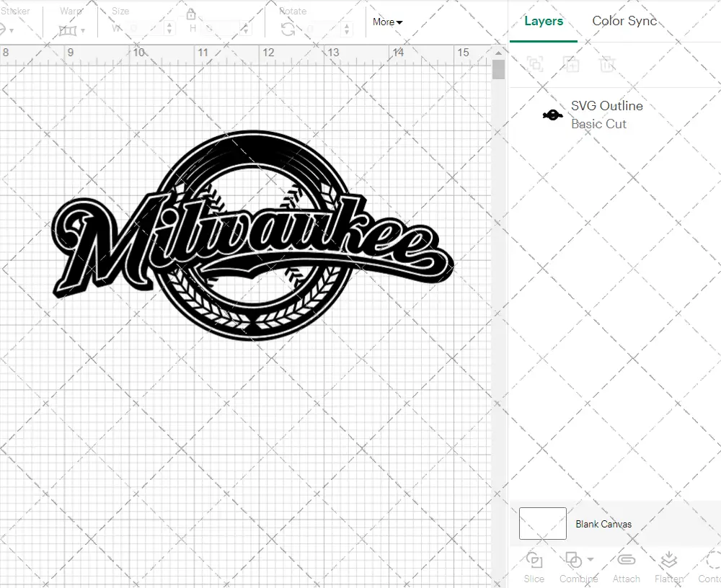721x588 pixels.
Task: Click the Blank Canvas label
Action: click(x=603, y=524)
